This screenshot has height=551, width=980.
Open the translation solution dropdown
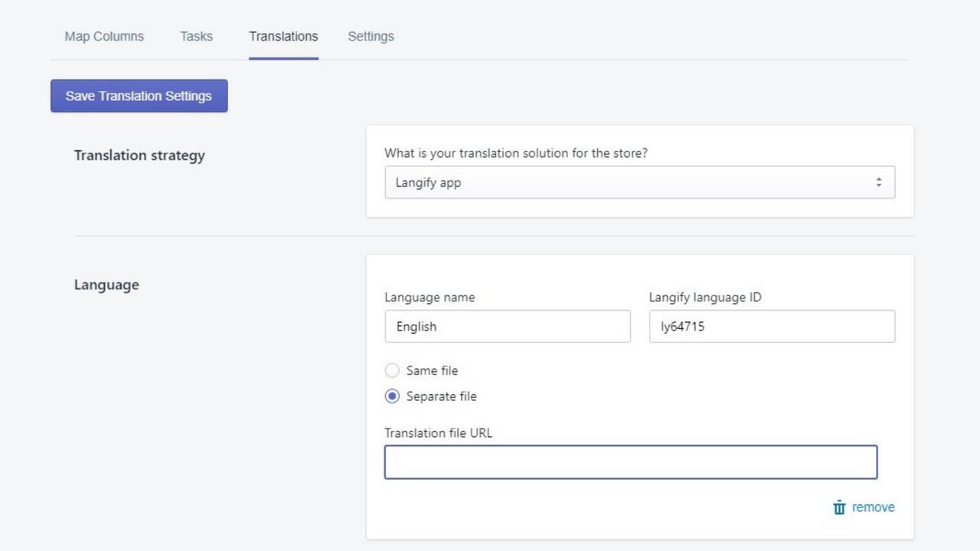tap(639, 182)
